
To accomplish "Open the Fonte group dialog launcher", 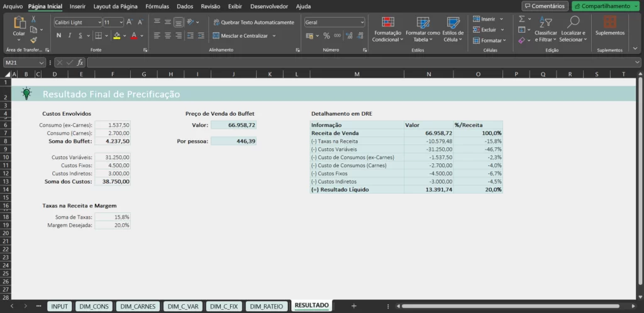I will tap(145, 50).
